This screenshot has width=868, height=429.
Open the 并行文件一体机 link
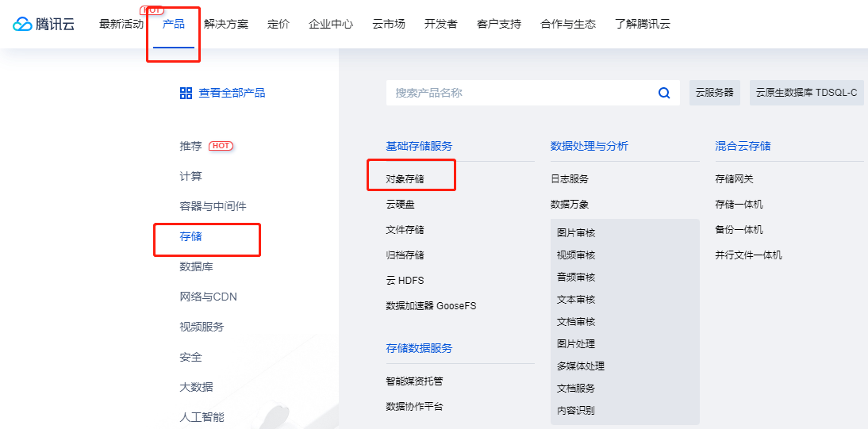pos(748,255)
